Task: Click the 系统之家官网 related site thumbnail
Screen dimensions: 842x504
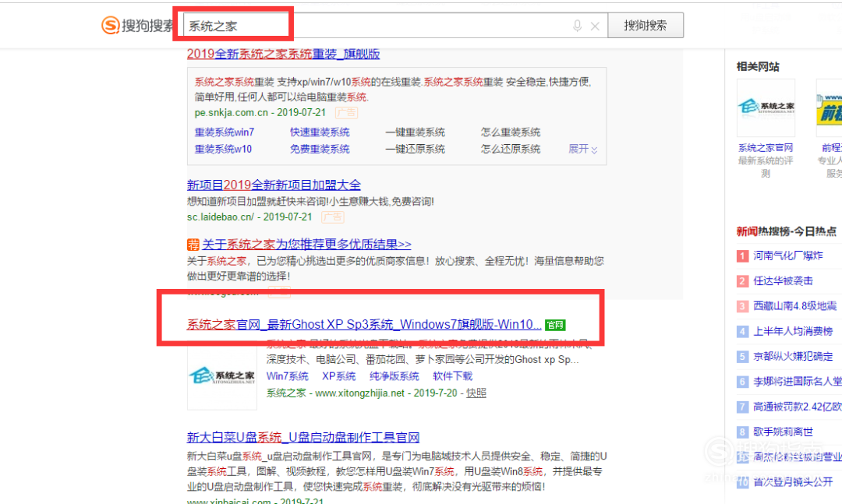Action: coord(766,107)
